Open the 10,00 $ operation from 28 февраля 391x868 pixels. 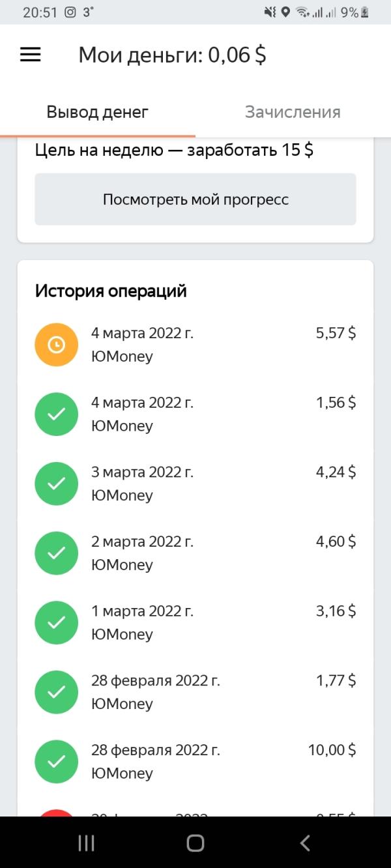195,761
